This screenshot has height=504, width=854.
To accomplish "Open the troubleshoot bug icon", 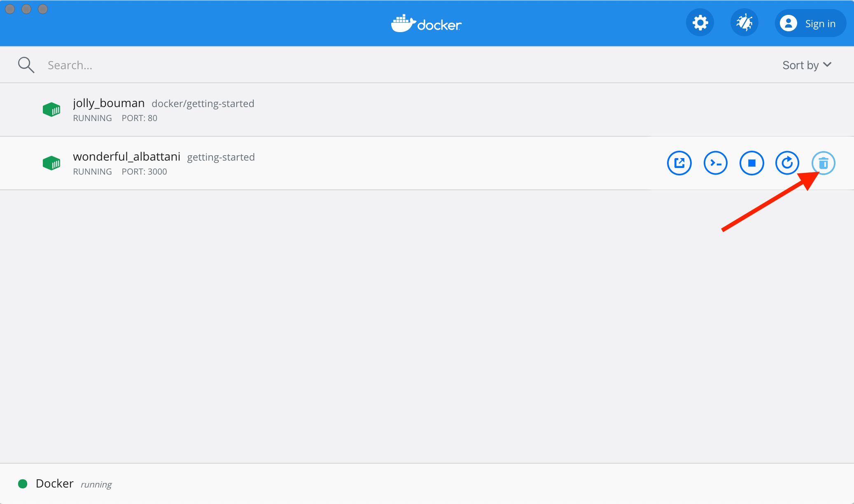I will 744,23.
